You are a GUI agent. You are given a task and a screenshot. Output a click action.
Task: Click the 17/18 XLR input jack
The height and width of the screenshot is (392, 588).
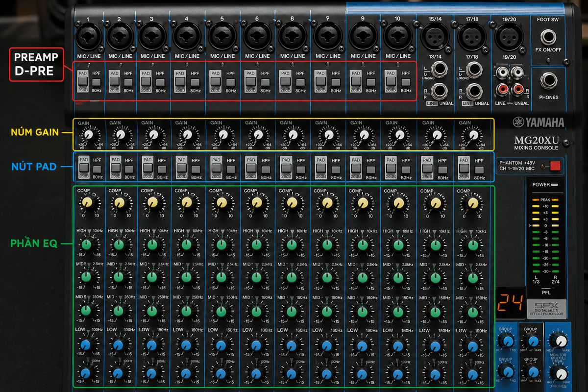coord(471,37)
